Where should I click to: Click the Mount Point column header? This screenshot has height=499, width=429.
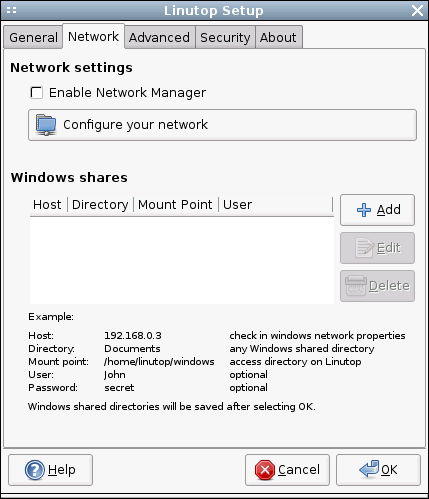coord(176,204)
